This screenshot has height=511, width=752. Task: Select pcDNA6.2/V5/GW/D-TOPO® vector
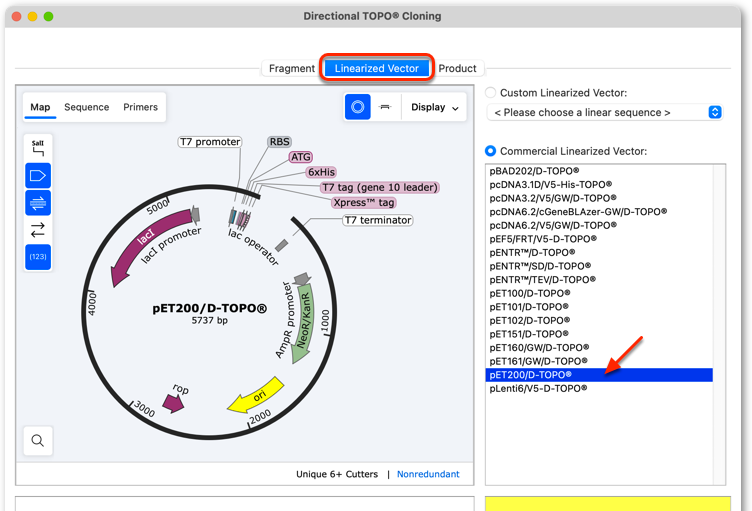[599, 225]
